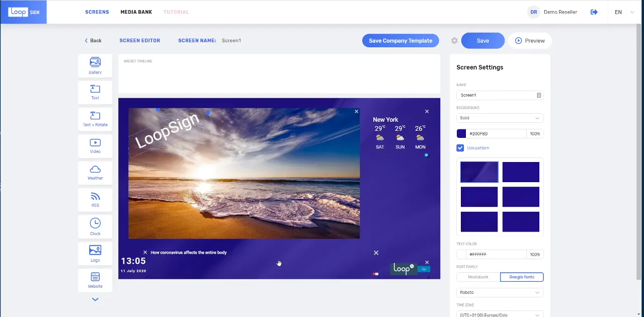Preview the screen
644x317 pixels.
pos(530,41)
